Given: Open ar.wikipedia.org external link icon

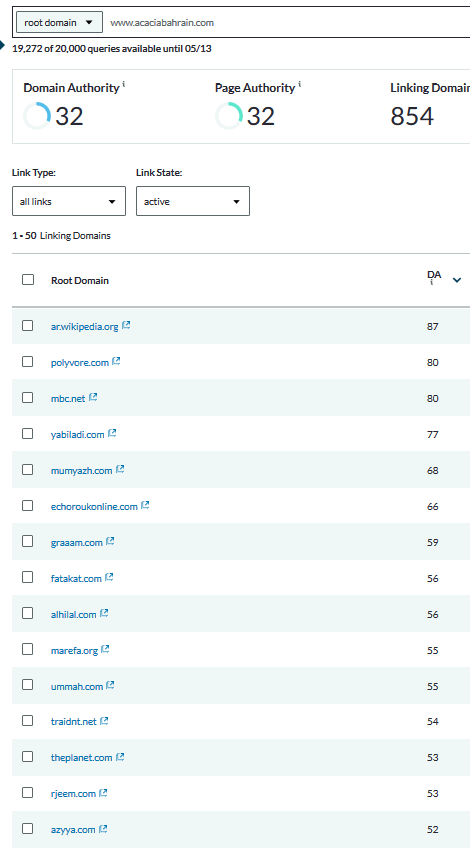Looking at the screenshot, I should click(x=126, y=325).
